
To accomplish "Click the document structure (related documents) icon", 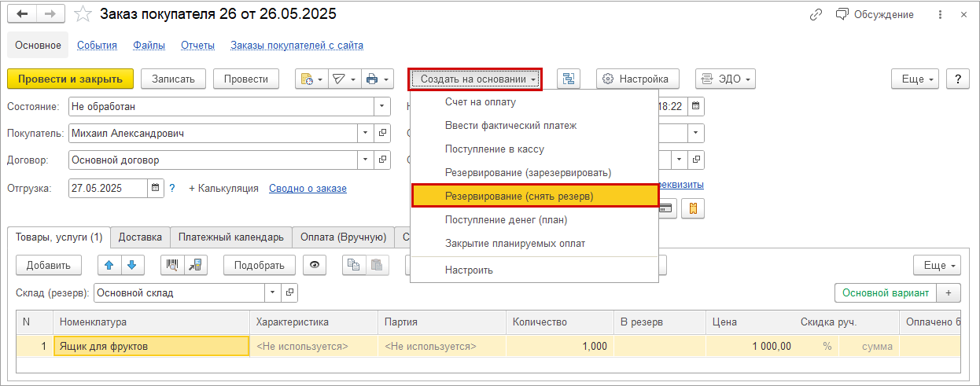I will click(569, 79).
